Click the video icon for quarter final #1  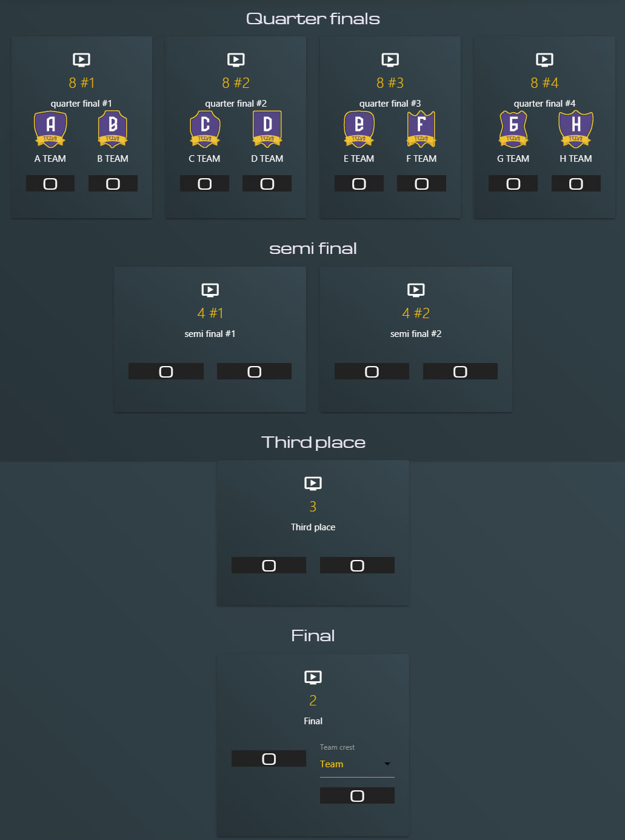click(81, 59)
